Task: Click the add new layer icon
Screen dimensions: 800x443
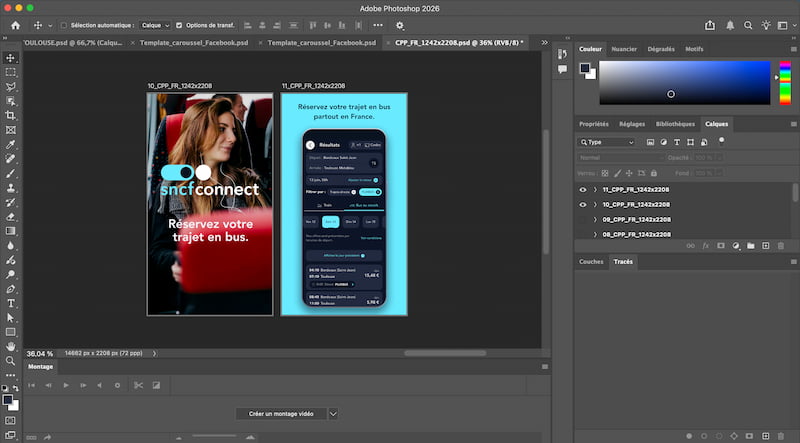Action: click(766, 245)
